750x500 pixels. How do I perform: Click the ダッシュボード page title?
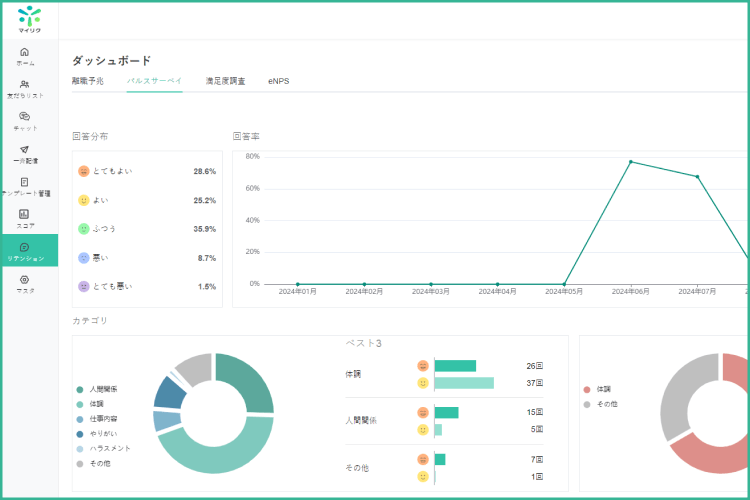point(111,61)
